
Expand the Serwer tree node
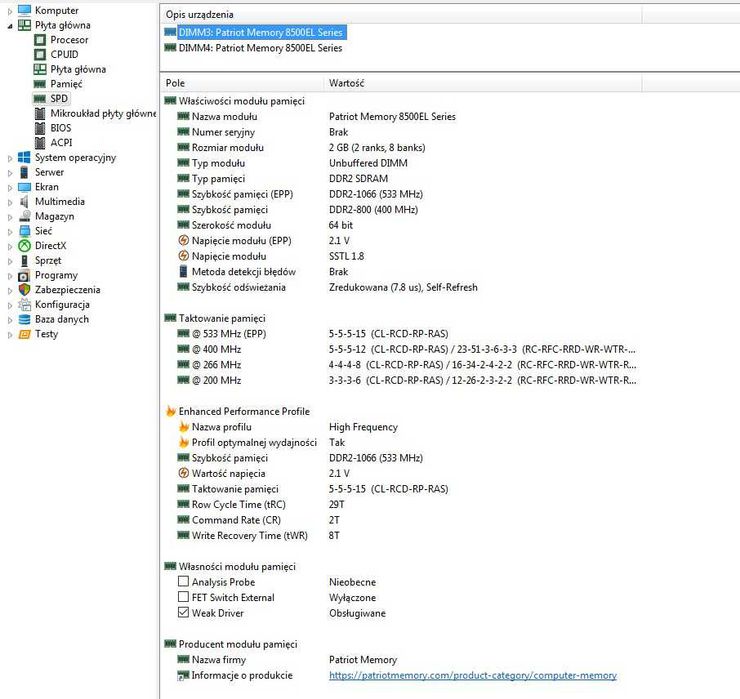coord(10,173)
